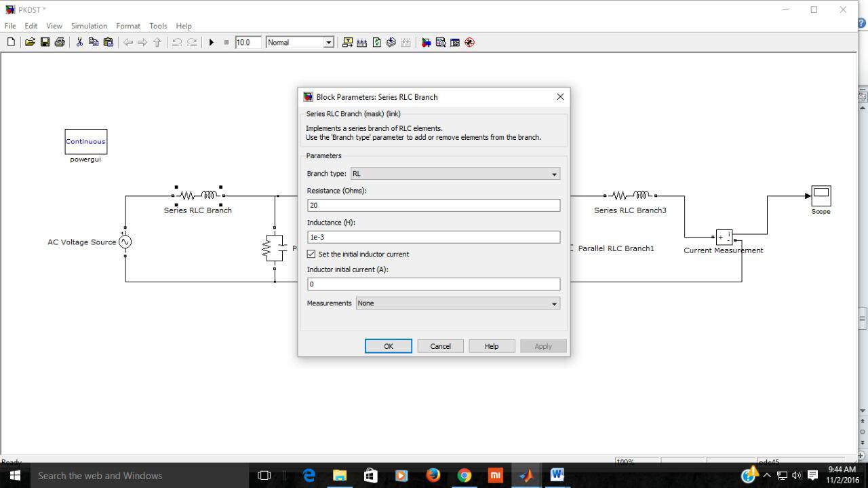
Task: Open the Simulink Library Browser
Action: pos(426,42)
